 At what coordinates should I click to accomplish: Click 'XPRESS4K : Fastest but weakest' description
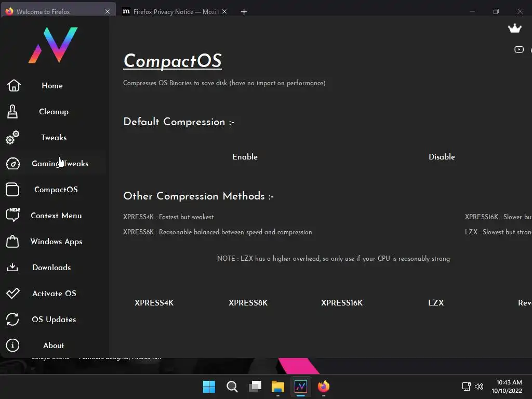point(168,217)
